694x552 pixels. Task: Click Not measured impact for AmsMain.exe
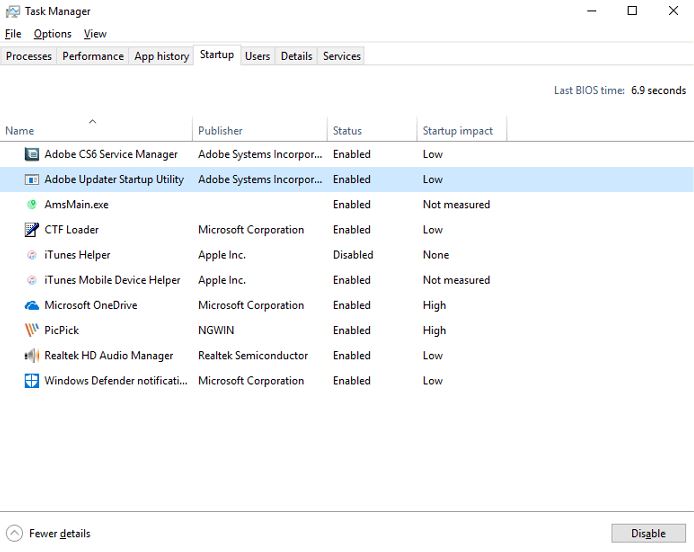[456, 205]
